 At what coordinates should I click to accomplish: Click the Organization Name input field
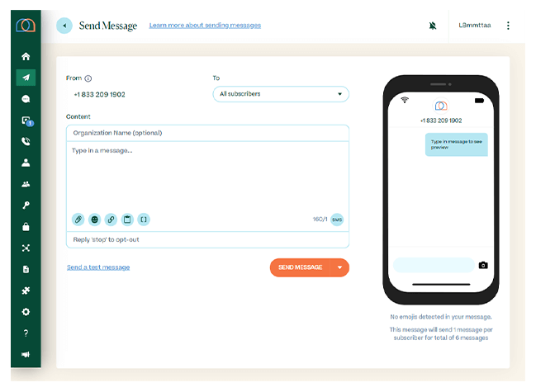click(207, 133)
